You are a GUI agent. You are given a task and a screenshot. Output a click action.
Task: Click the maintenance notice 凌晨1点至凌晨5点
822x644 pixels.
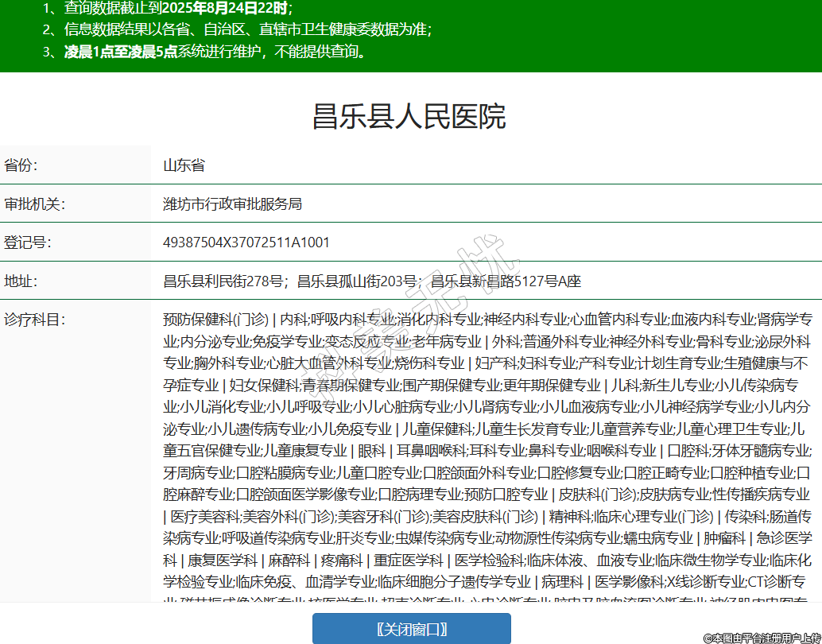(x=121, y=52)
